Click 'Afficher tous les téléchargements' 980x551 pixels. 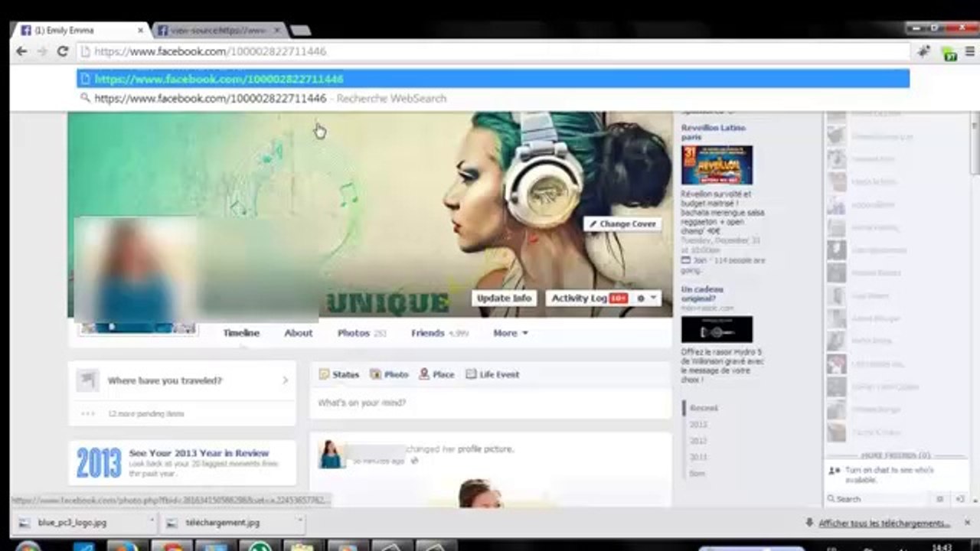[884, 523]
